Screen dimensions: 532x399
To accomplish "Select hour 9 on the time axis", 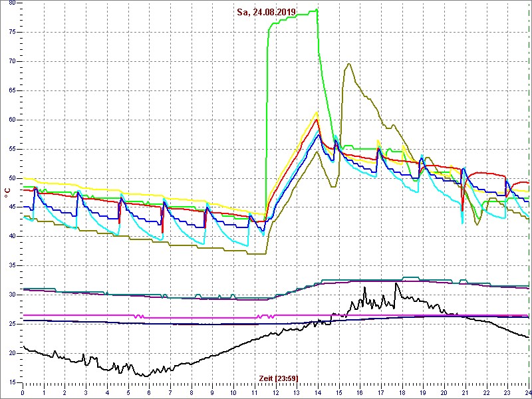I will coord(212,392).
